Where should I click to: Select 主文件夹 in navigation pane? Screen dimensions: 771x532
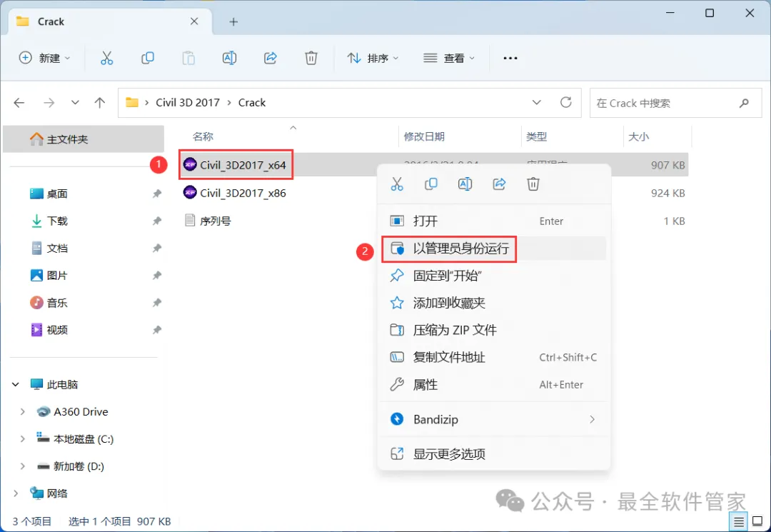pyautogui.click(x=84, y=139)
